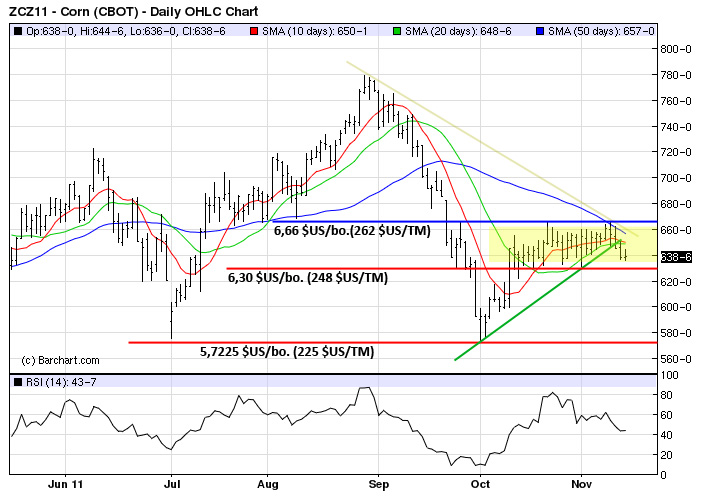Click the Jul date axis label
This screenshot has width=701, height=501.
pos(172,484)
